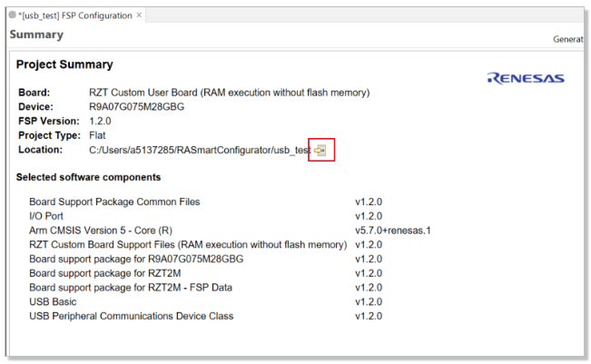The image size is (591, 364).
Task: Select the project location path text
Action: (200, 150)
